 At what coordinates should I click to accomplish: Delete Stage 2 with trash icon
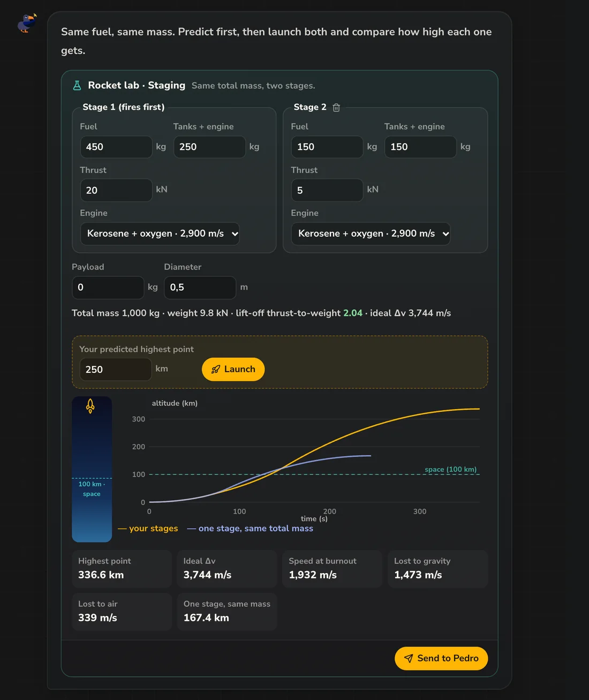[x=336, y=107]
